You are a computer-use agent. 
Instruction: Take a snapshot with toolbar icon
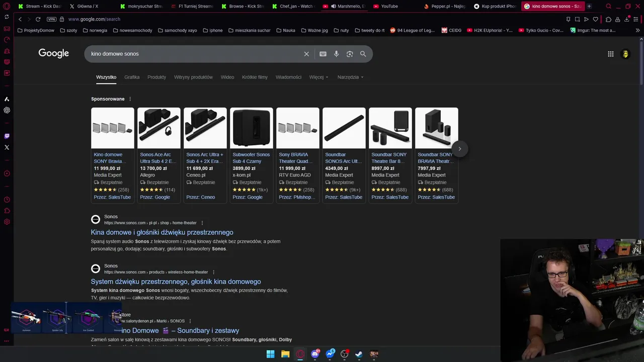pos(577,19)
